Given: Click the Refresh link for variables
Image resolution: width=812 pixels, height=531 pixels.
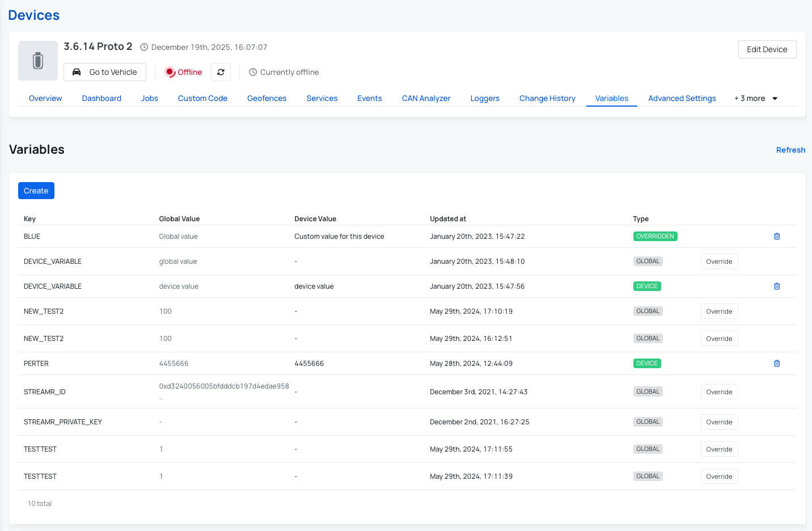Looking at the screenshot, I should (x=790, y=150).
